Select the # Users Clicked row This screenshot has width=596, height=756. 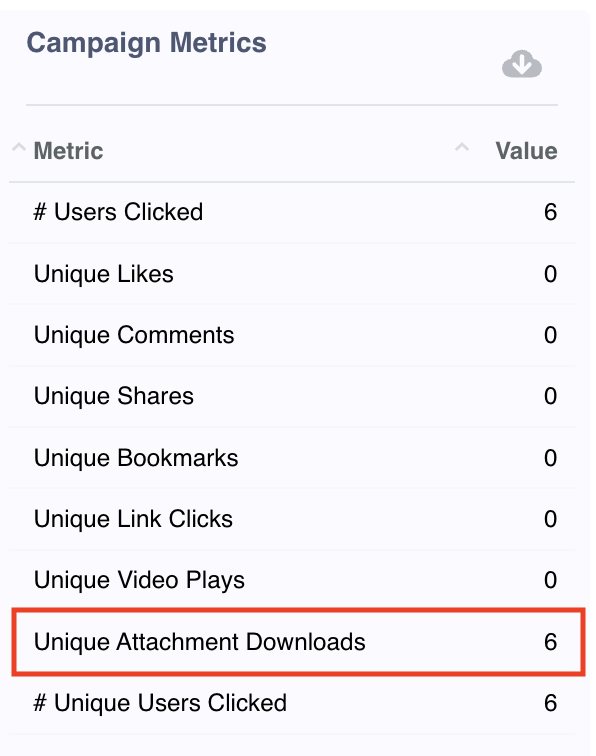coord(292,213)
